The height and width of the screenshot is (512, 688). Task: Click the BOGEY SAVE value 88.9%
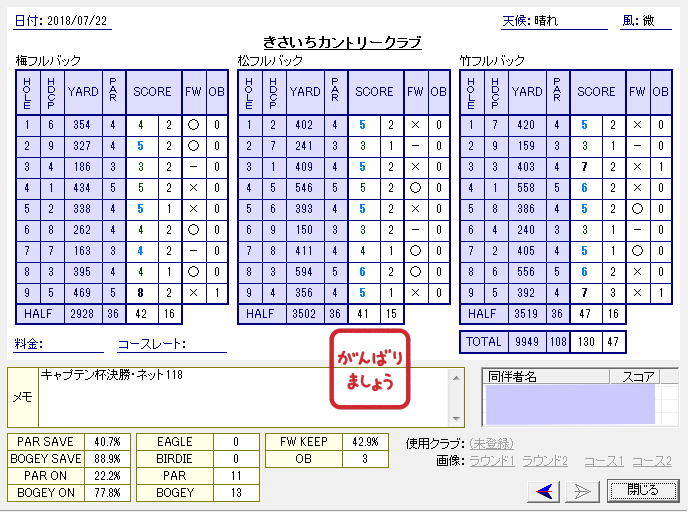tap(108, 459)
